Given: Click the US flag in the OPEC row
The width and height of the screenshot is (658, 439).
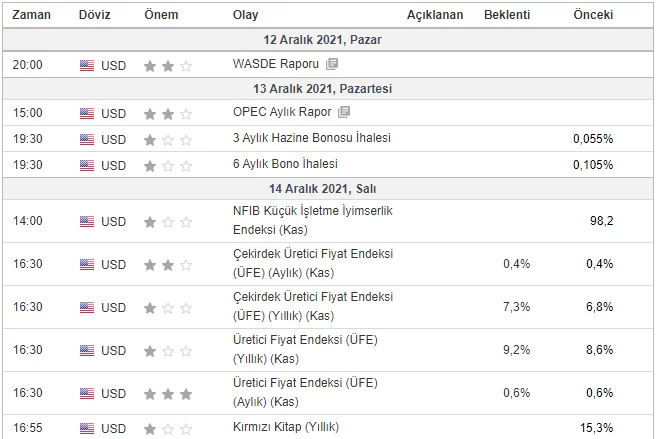Looking at the screenshot, I should [87, 113].
